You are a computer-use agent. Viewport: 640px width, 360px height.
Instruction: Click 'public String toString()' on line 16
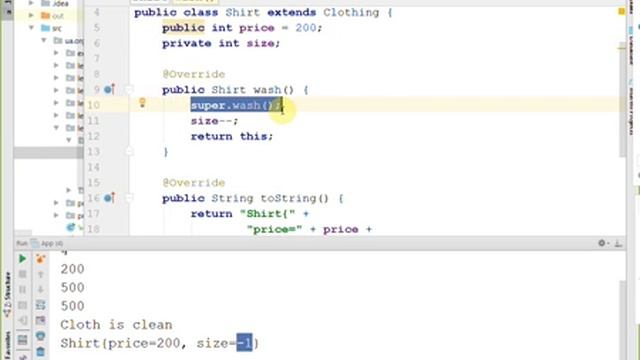pyautogui.click(x=245, y=198)
